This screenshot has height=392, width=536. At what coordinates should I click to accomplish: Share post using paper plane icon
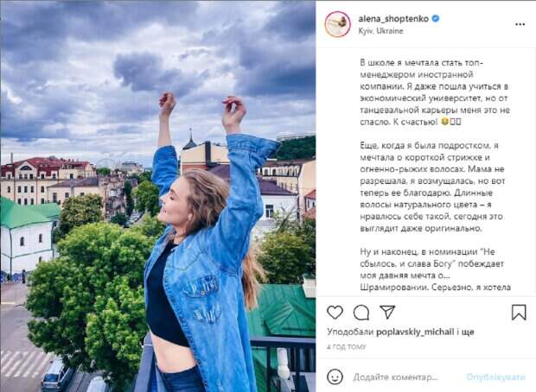[x=387, y=312]
